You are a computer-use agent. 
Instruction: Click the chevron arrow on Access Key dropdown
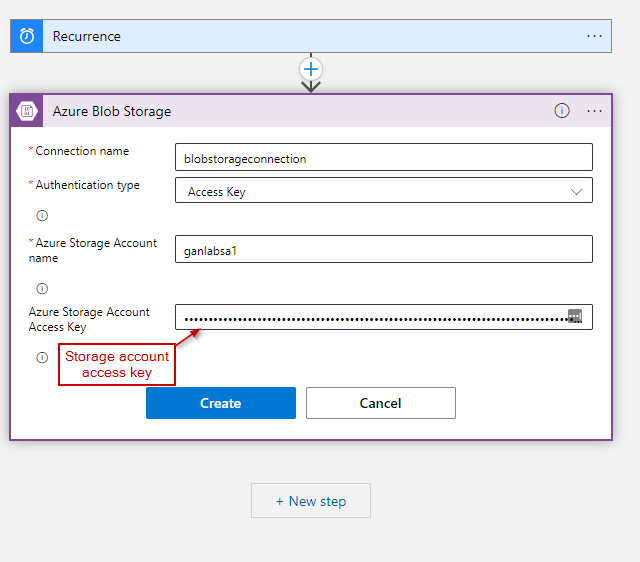(576, 191)
